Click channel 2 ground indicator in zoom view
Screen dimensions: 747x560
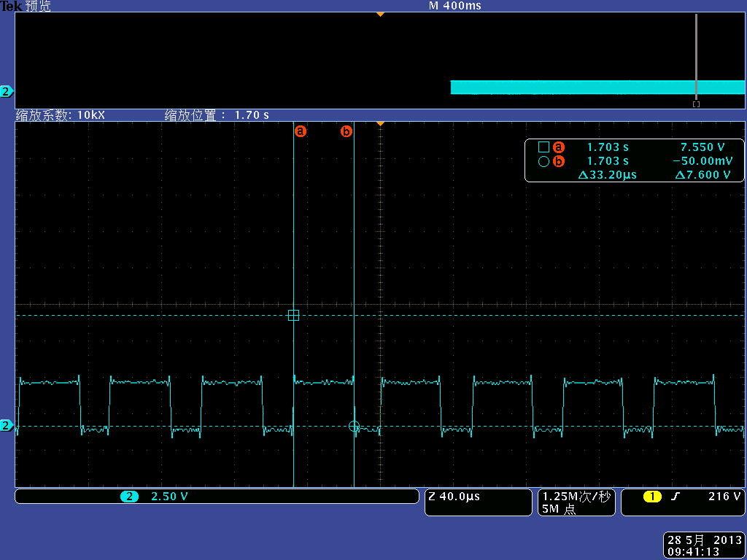[6, 425]
